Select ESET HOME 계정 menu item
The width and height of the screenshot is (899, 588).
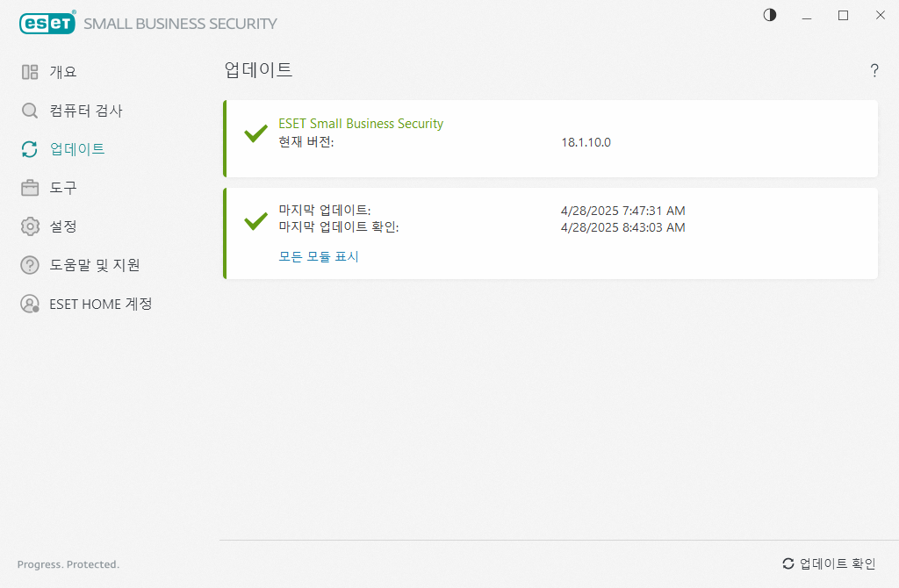[x=101, y=304]
